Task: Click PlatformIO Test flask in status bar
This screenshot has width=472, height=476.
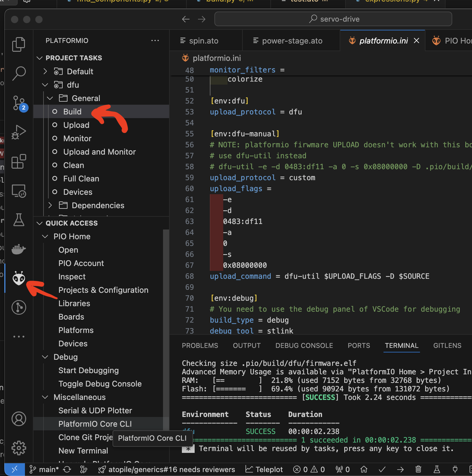Action: click(x=437, y=470)
